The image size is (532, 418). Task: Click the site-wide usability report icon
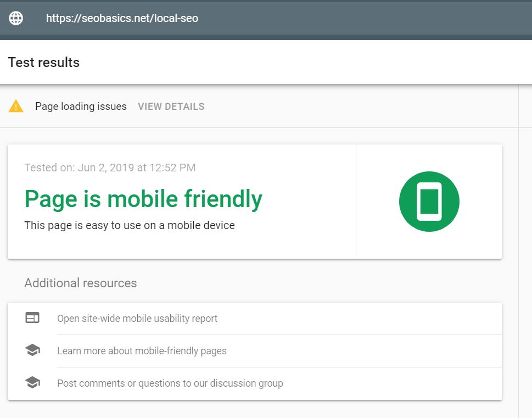click(x=32, y=318)
